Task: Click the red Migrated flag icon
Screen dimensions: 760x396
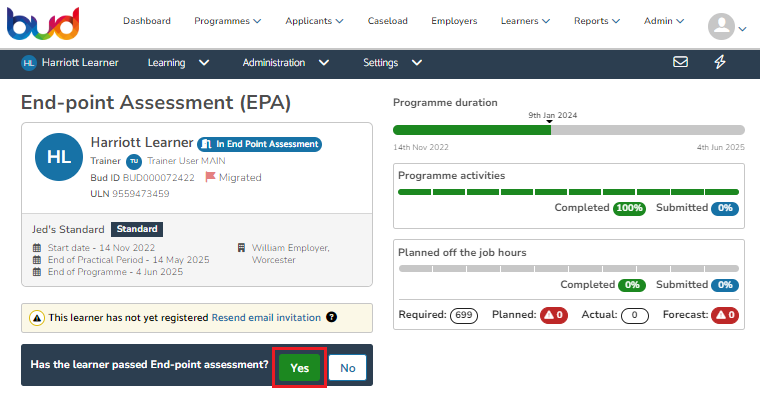Action: click(210, 177)
